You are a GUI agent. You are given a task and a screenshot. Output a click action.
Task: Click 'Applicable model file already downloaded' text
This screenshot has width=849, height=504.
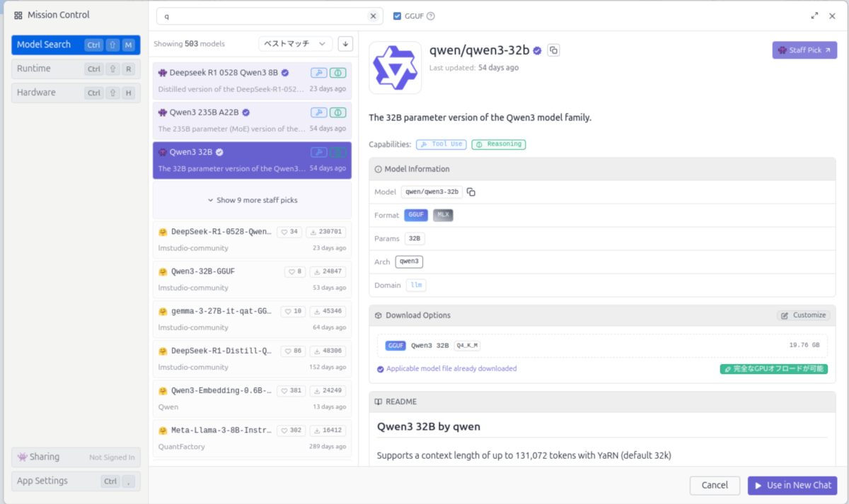[451, 369]
